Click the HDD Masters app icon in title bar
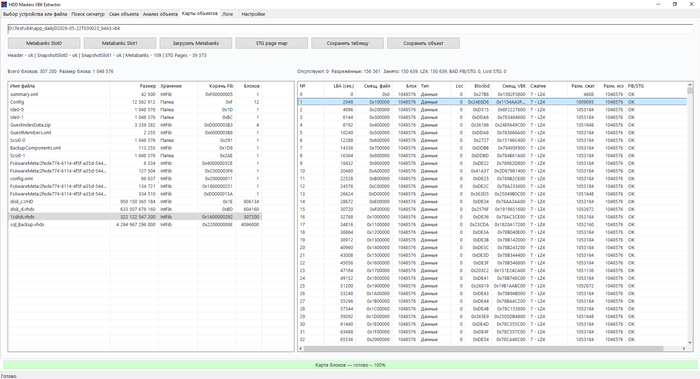 coord(4,4)
